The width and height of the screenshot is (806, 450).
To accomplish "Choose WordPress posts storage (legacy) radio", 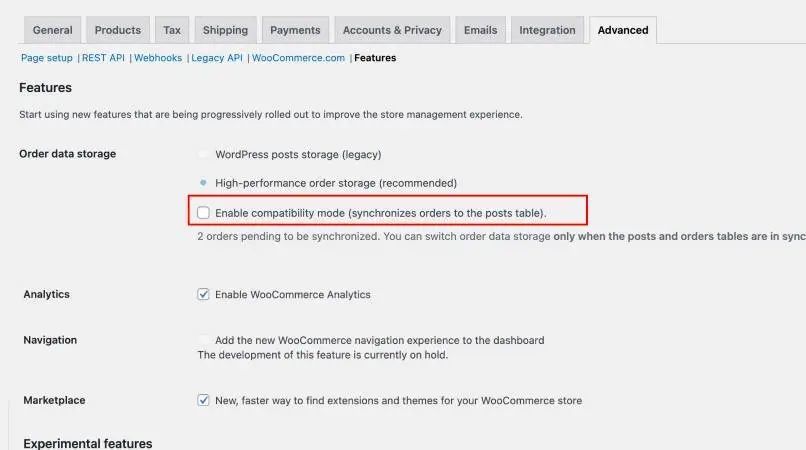I will tap(204, 154).
